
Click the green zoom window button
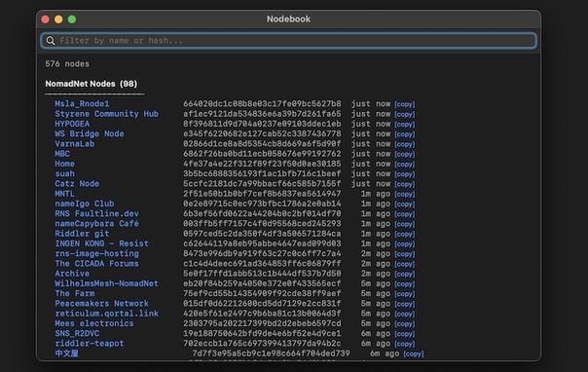click(72, 19)
